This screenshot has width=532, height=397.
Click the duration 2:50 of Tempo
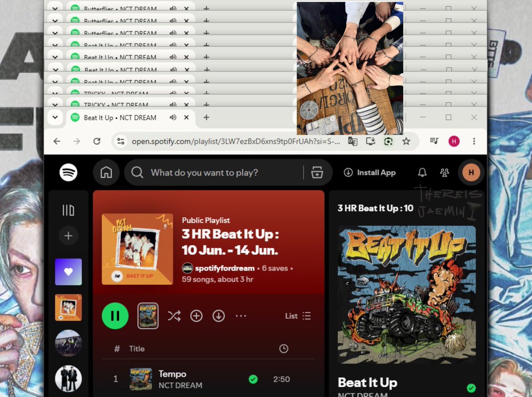click(282, 379)
